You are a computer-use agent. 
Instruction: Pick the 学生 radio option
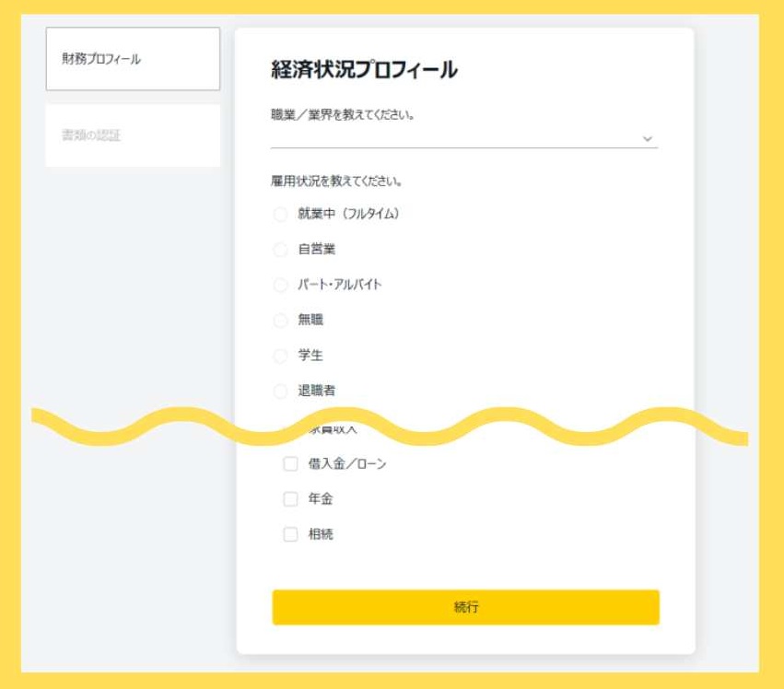(x=278, y=355)
